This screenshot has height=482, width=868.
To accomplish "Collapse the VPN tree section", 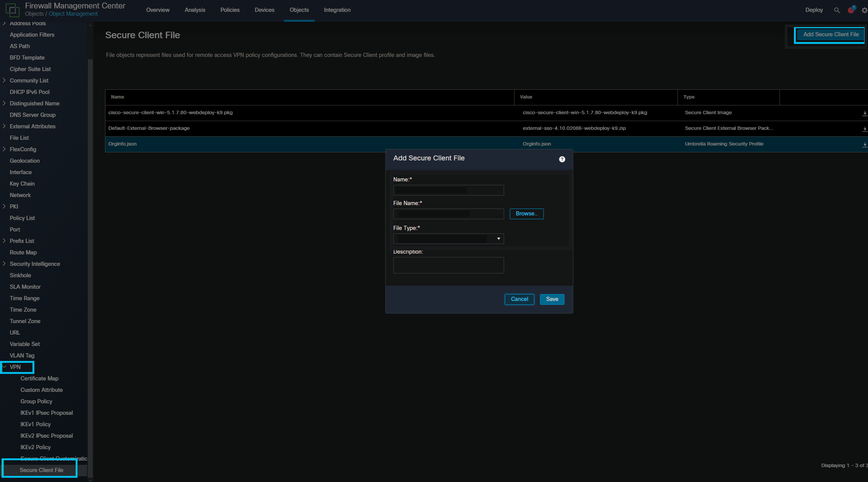I will coord(5,367).
